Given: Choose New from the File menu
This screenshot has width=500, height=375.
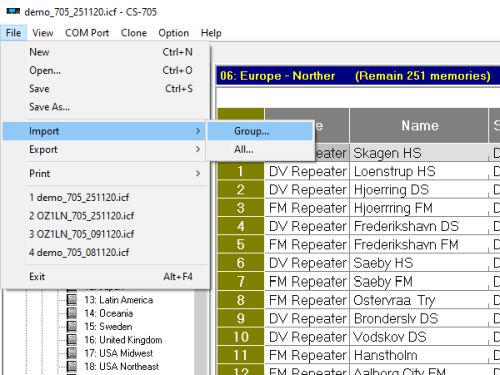Looking at the screenshot, I should [106, 52].
